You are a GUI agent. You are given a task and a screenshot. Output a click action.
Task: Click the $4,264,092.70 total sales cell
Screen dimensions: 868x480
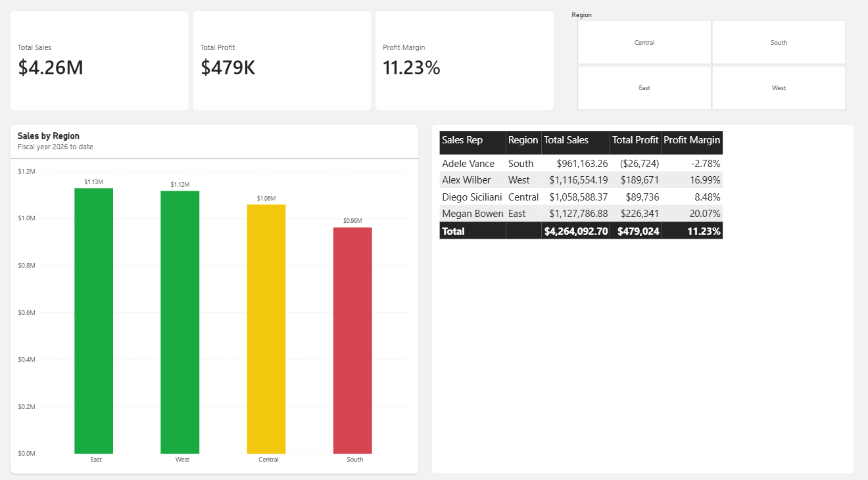pyautogui.click(x=575, y=231)
